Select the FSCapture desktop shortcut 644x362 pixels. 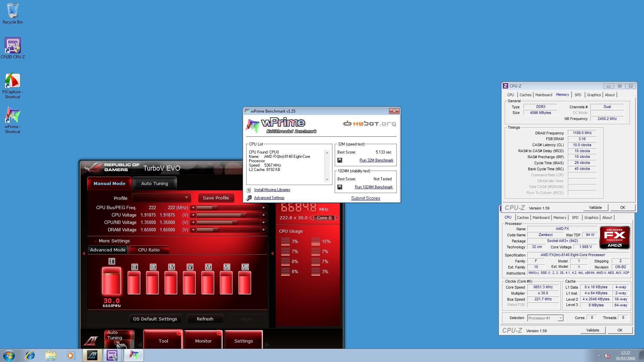pyautogui.click(x=13, y=86)
